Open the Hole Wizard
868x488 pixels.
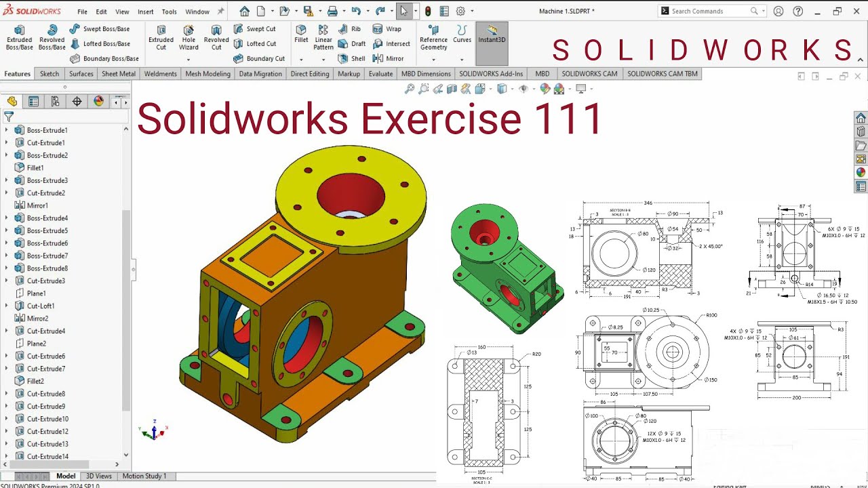point(189,38)
